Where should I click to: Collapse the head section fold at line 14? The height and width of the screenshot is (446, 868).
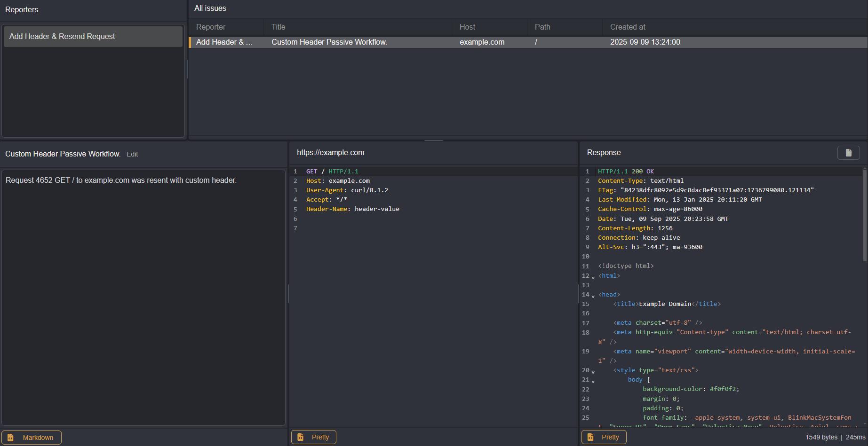pyautogui.click(x=593, y=296)
